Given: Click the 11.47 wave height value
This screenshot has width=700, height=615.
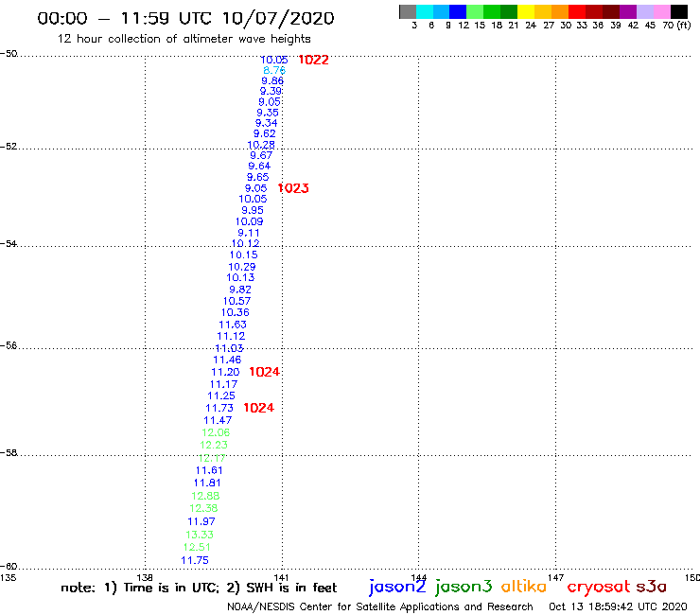Looking at the screenshot, I should (218, 420).
